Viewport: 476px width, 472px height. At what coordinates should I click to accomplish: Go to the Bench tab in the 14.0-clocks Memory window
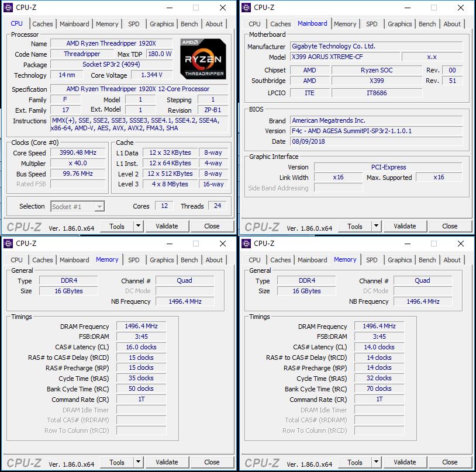pos(427,260)
